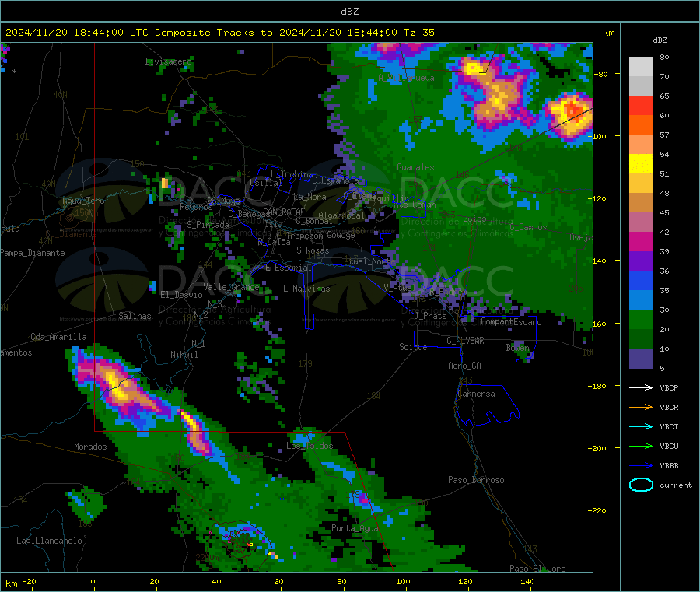Click the 'G_ALVEAR' map label
Viewport: 700px width, 592px height.
tap(465, 341)
